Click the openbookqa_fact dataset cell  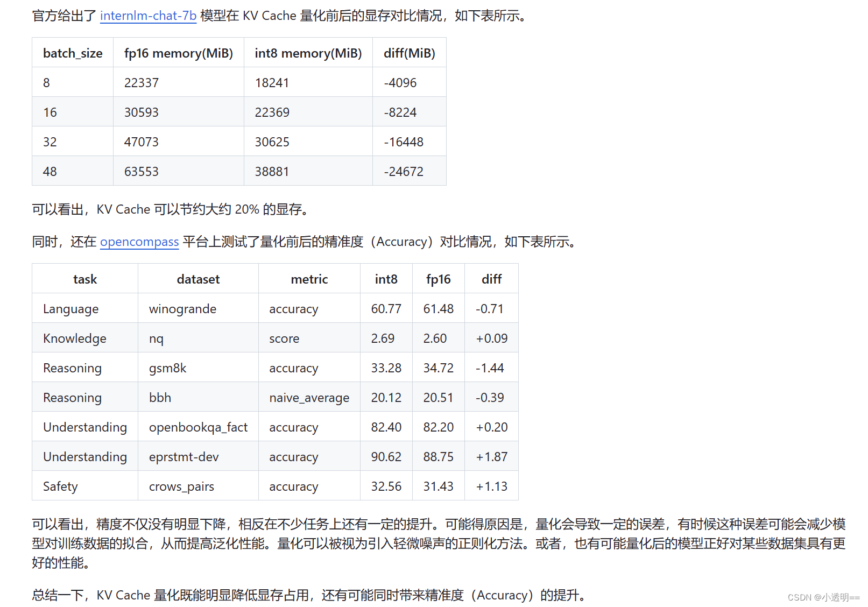(198, 427)
